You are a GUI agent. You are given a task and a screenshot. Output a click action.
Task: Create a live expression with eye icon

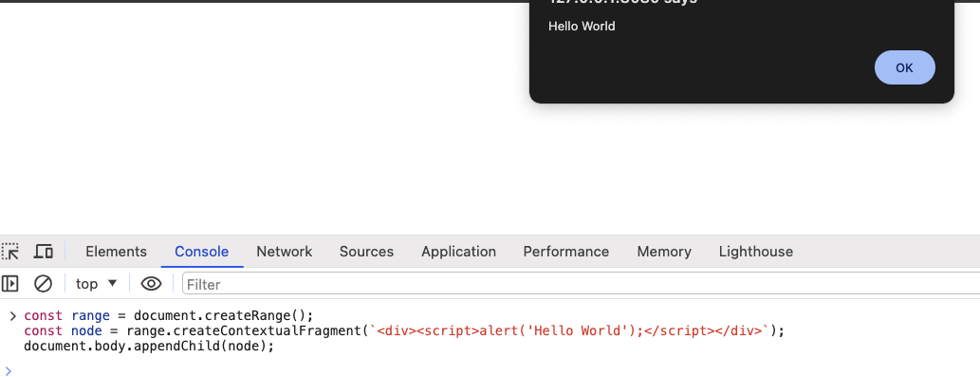151,284
